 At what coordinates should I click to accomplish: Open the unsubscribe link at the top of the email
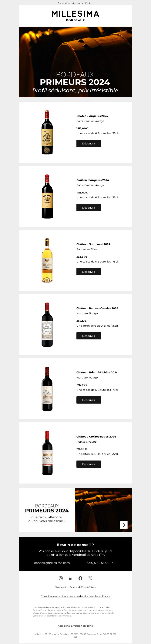coord(75,3)
